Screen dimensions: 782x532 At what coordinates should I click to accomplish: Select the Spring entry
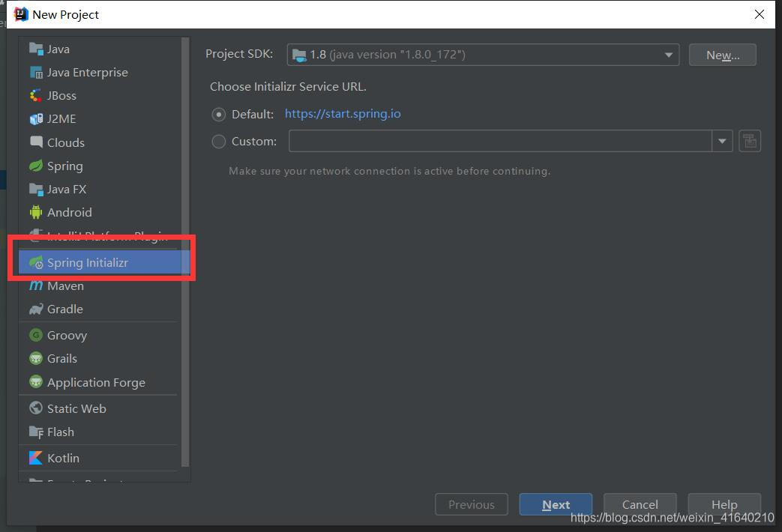(x=100, y=166)
